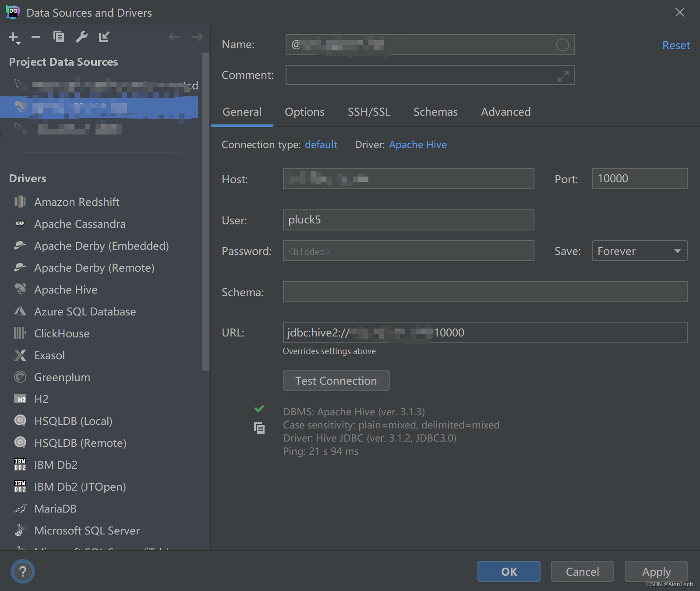Click the Make Global arrow icon

point(104,37)
